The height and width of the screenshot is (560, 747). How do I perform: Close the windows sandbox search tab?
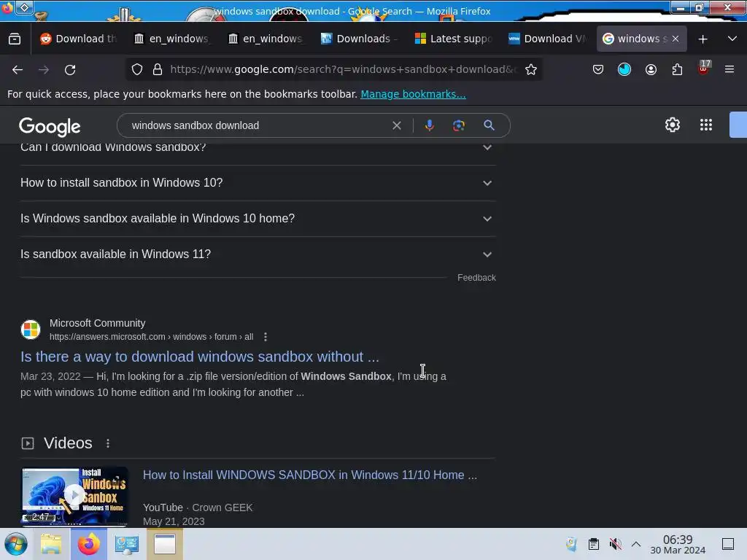click(676, 39)
